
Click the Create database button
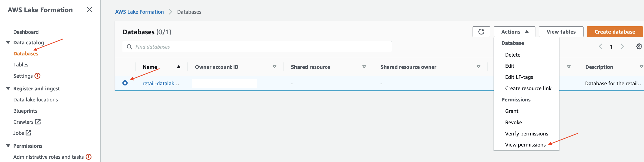click(614, 32)
